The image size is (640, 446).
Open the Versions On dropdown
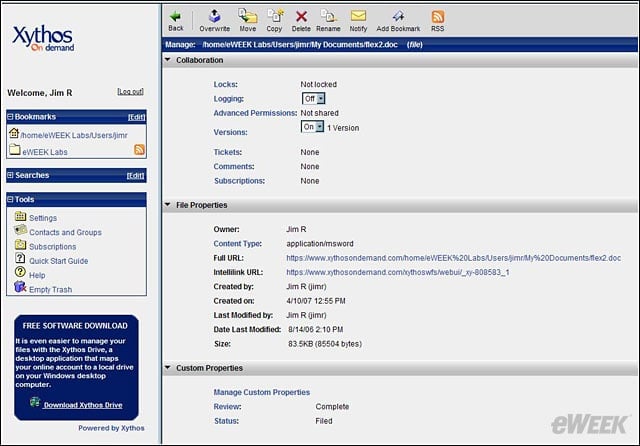coord(312,127)
